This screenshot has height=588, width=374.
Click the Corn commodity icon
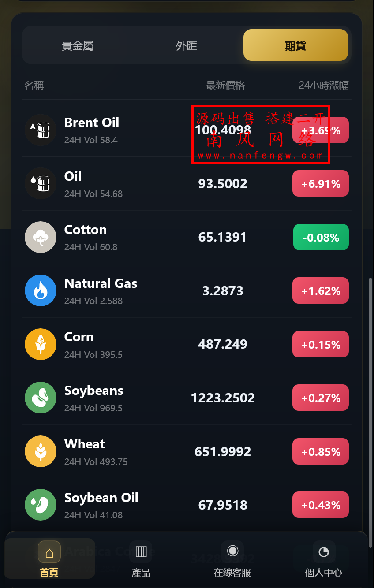click(41, 344)
